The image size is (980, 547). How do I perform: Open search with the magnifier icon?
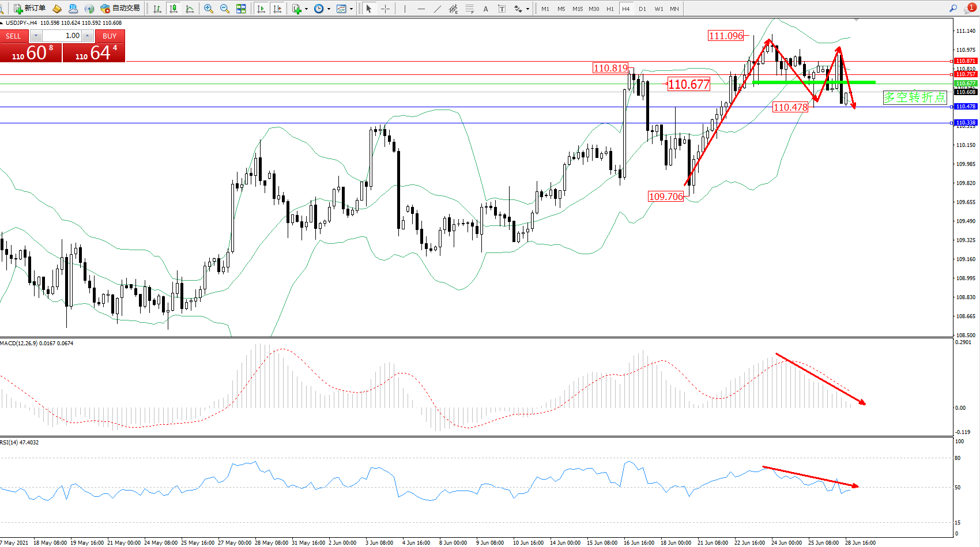coord(953,9)
